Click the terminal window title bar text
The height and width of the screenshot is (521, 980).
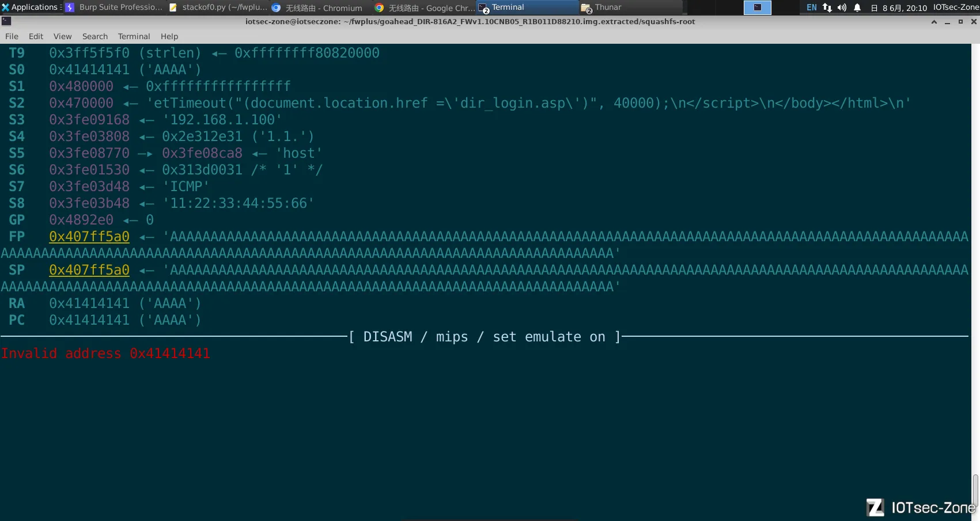[470, 22]
